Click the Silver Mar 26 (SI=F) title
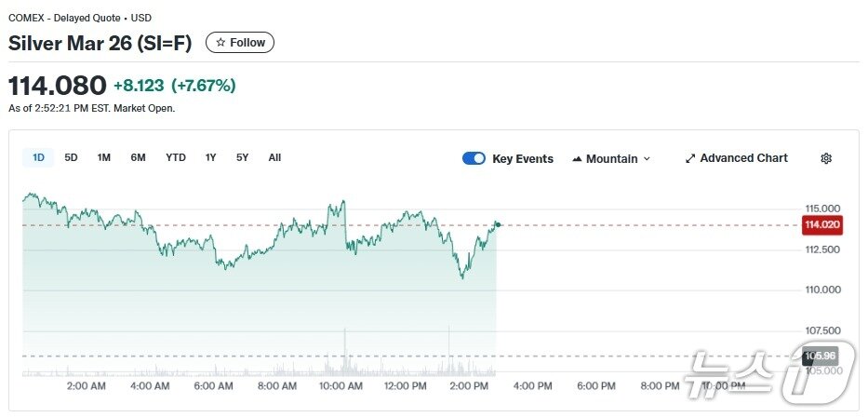Screen dimensions: 868x417 [101, 43]
